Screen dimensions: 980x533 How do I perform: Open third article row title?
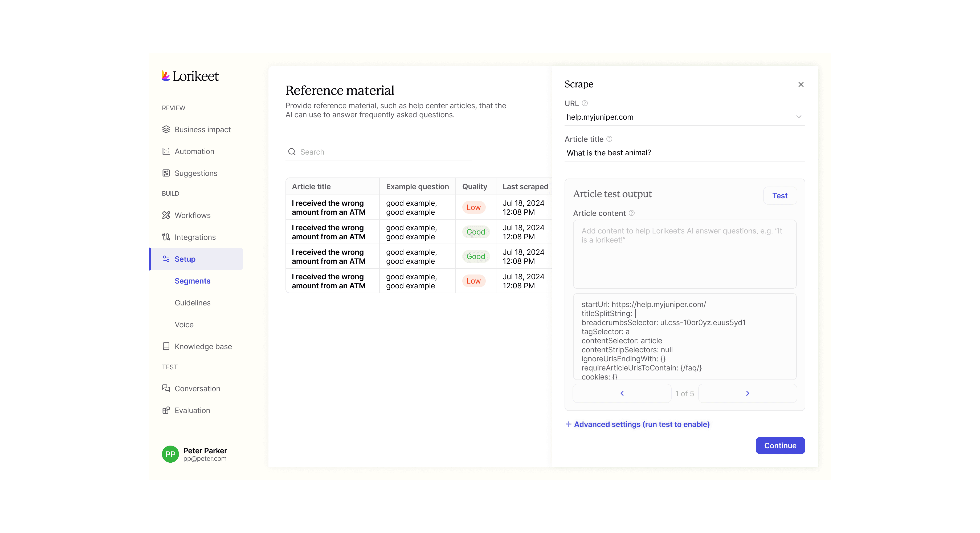tap(329, 257)
